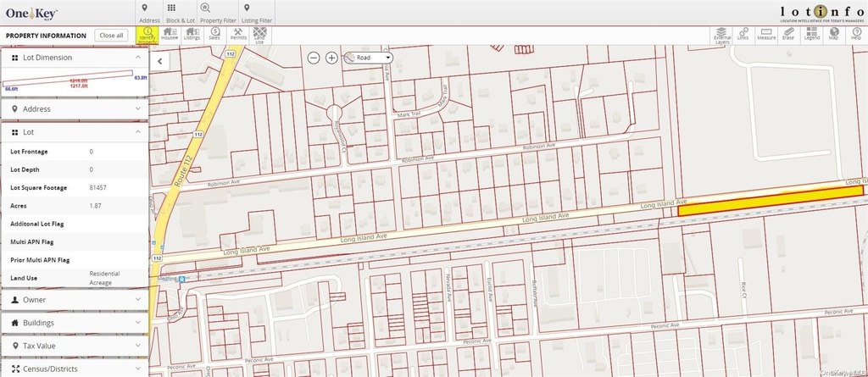Screen dimensions: 868x377
Task: Open the Property Filter tab
Action: [x=218, y=13]
